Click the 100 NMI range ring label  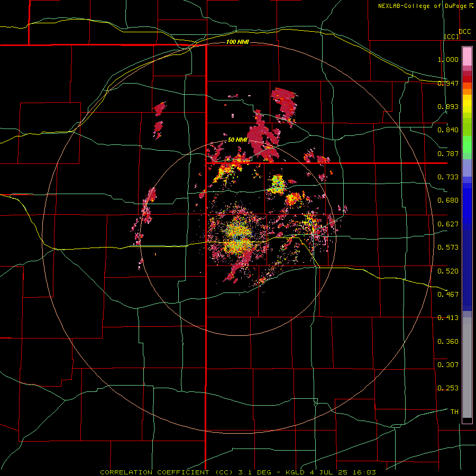point(237,42)
